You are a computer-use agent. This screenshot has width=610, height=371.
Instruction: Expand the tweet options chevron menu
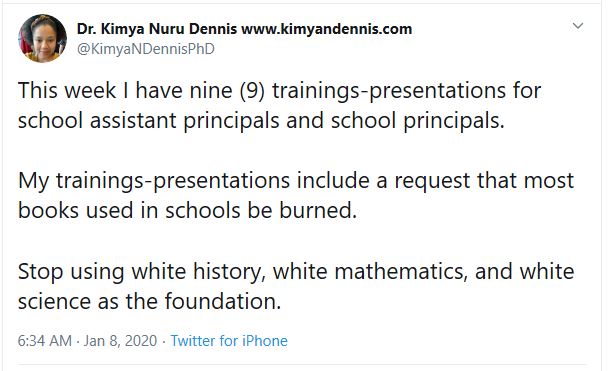578,26
